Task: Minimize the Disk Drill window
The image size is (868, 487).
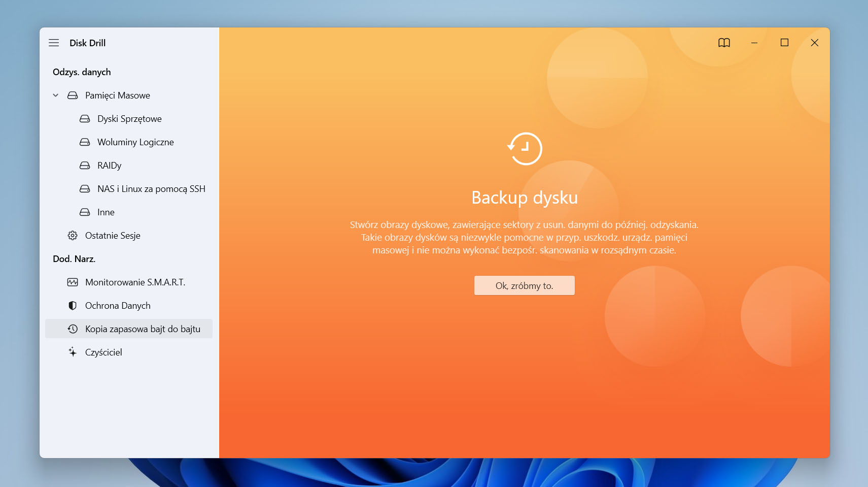Action: [754, 43]
